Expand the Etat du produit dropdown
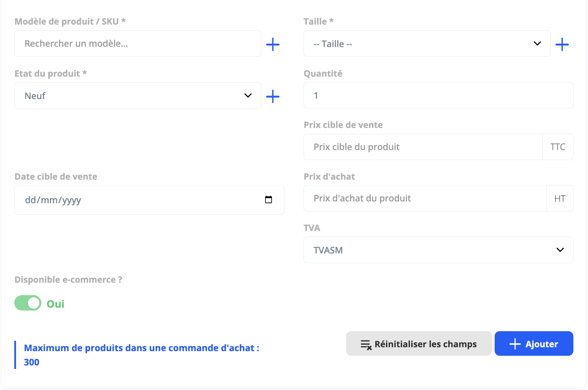Viewport: 588px width, 390px height. 132,96
